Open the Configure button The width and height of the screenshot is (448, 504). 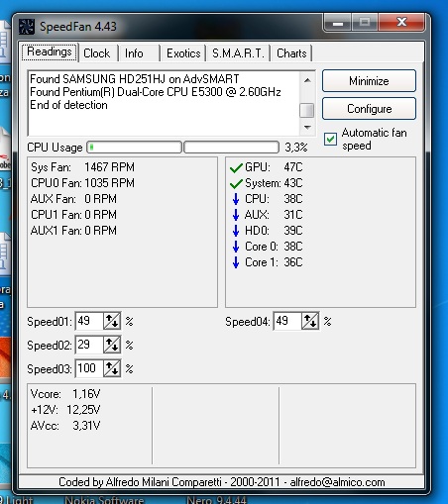tap(369, 109)
